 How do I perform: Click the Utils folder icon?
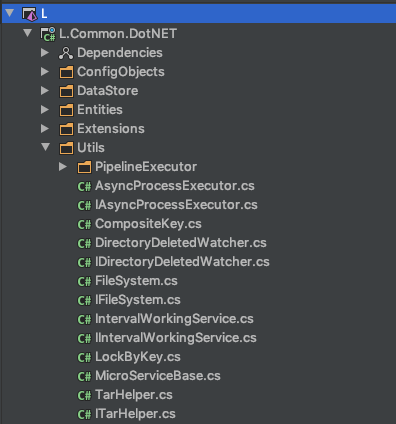pos(66,148)
